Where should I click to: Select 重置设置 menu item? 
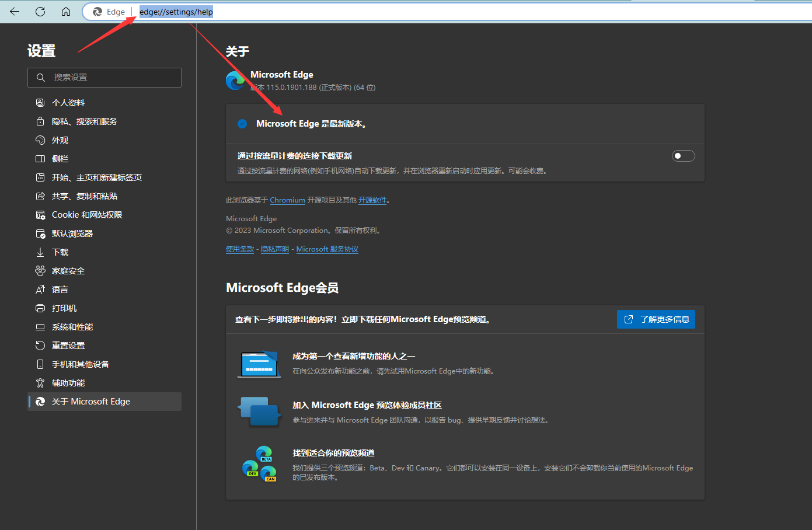(x=104, y=346)
